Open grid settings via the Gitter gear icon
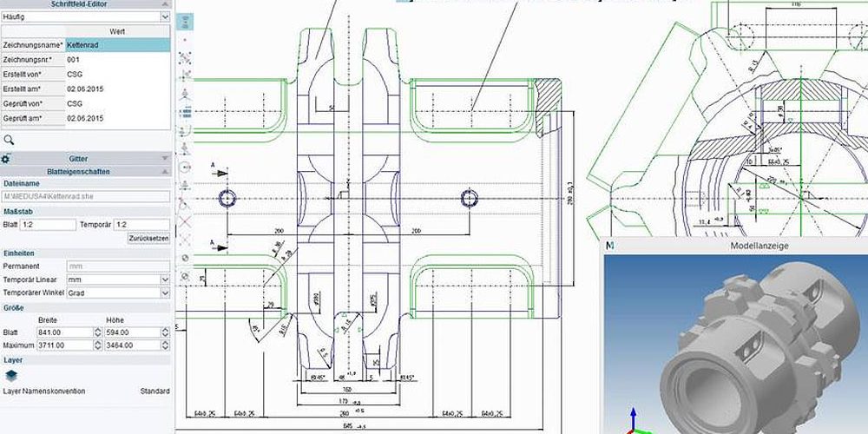The image size is (868, 434). click(x=6, y=159)
